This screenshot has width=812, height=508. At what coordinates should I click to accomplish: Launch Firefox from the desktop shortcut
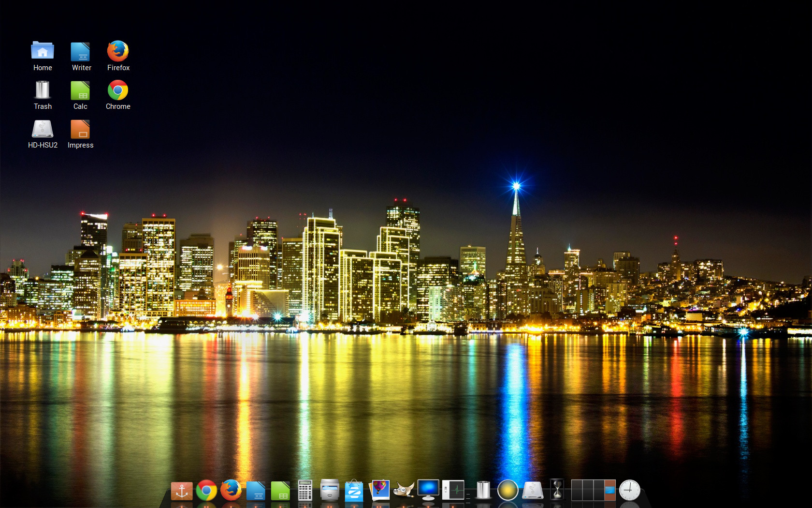click(x=118, y=51)
